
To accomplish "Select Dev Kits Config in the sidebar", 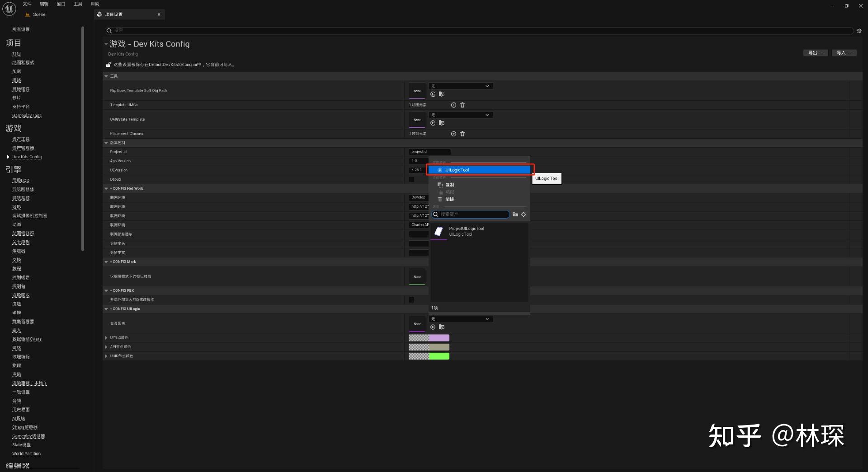I will (28, 157).
